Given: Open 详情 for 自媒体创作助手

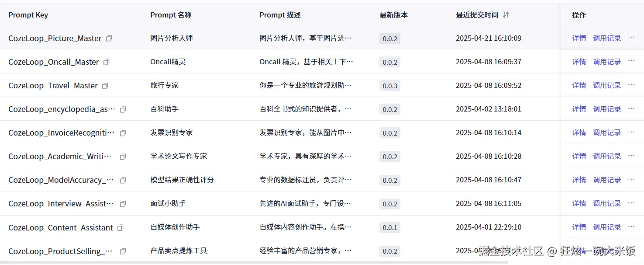Looking at the screenshot, I should pos(579,227).
